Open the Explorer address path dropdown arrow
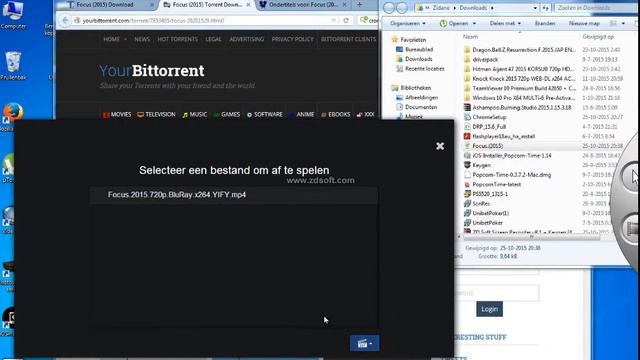This screenshot has width=640, height=360. pyautogui.click(x=535, y=8)
